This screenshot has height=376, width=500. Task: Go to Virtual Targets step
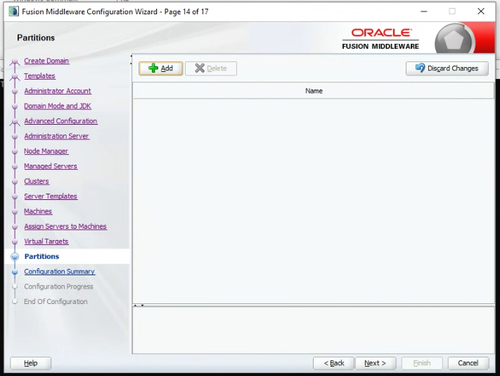(x=46, y=241)
